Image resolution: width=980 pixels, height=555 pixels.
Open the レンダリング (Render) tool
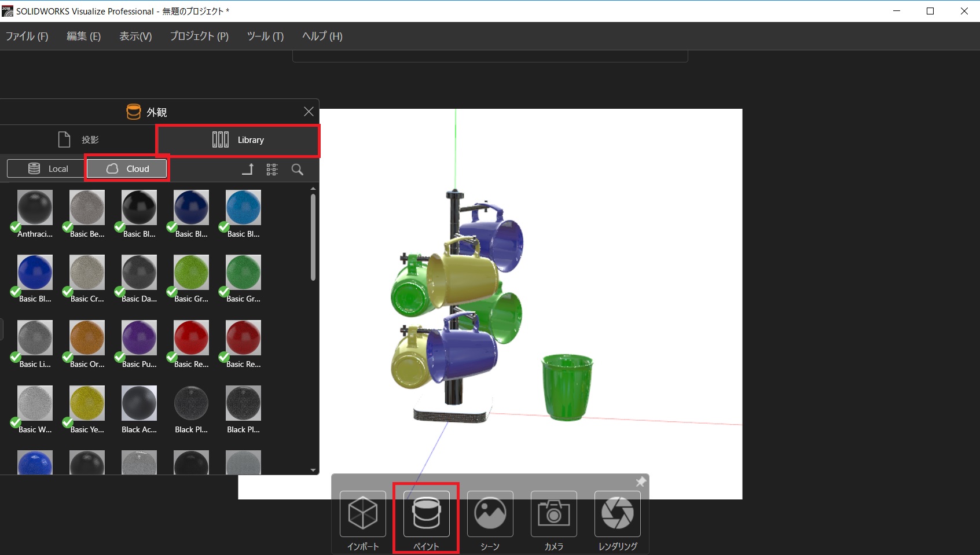pos(618,514)
